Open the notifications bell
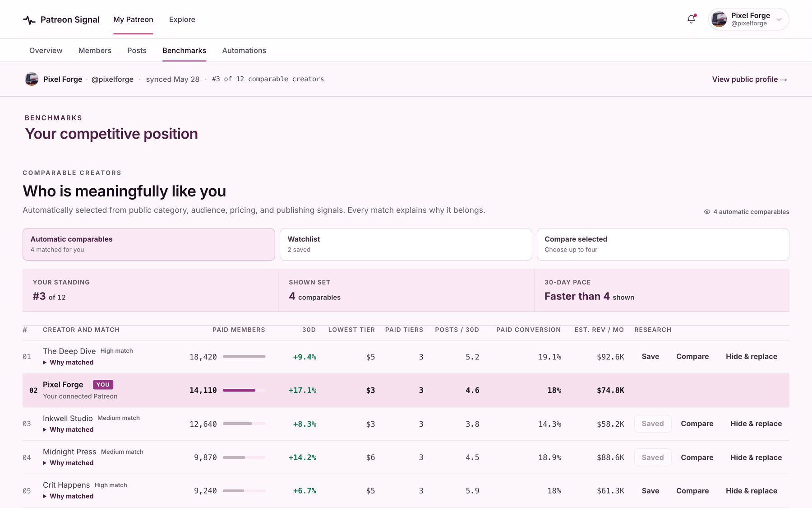 click(x=691, y=19)
